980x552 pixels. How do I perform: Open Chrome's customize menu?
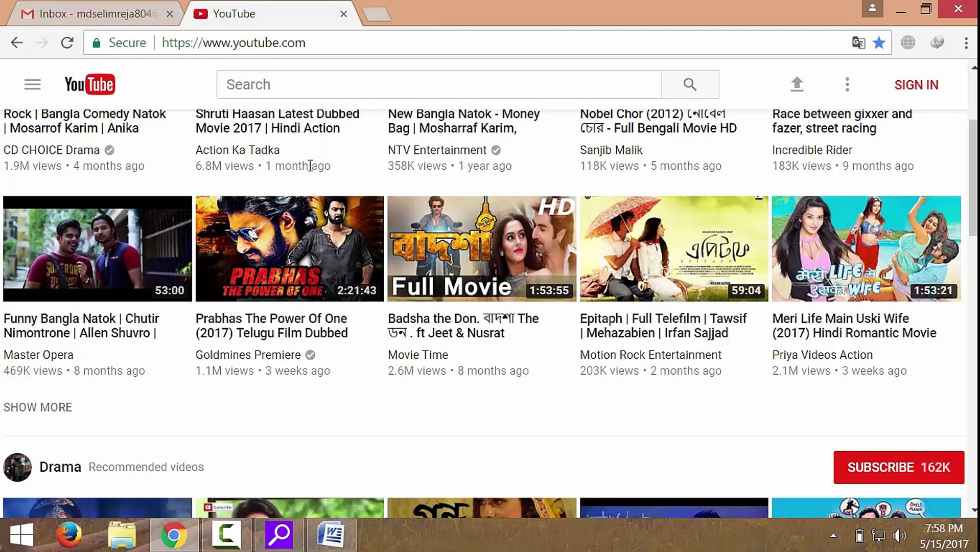coord(967,42)
